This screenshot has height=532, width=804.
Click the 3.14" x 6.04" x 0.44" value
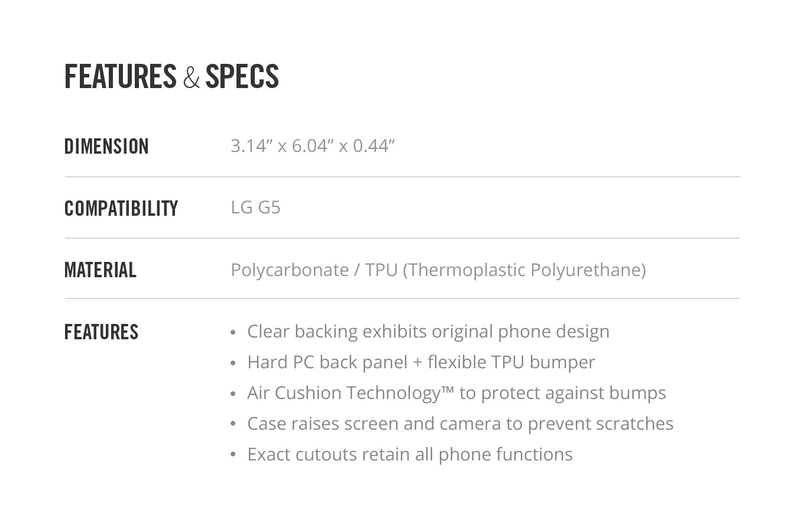(313, 145)
